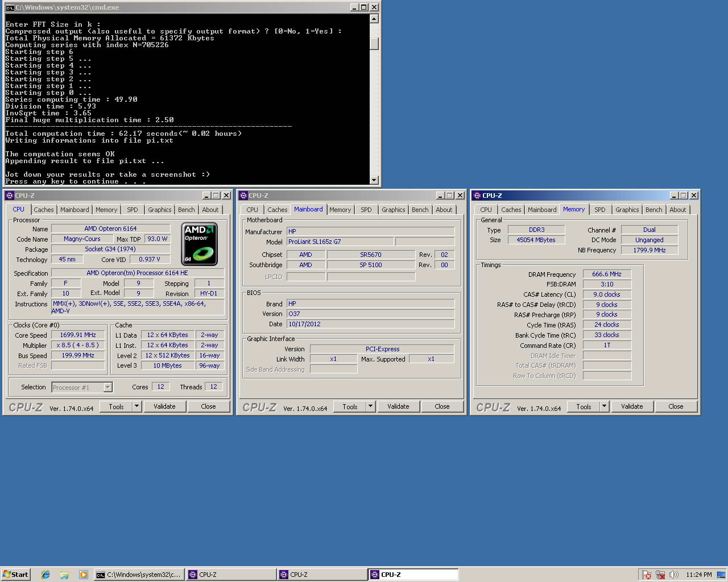This screenshot has width=728, height=582.
Task: Click the 11:24 PM taskbar clock
Action: tap(698, 575)
